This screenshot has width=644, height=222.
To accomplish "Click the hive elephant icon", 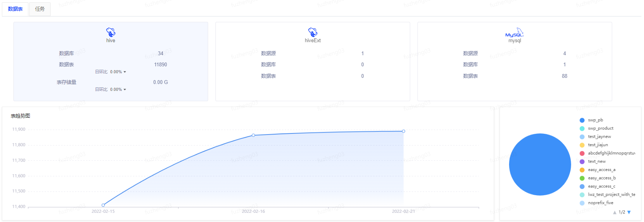I will tap(111, 32).
